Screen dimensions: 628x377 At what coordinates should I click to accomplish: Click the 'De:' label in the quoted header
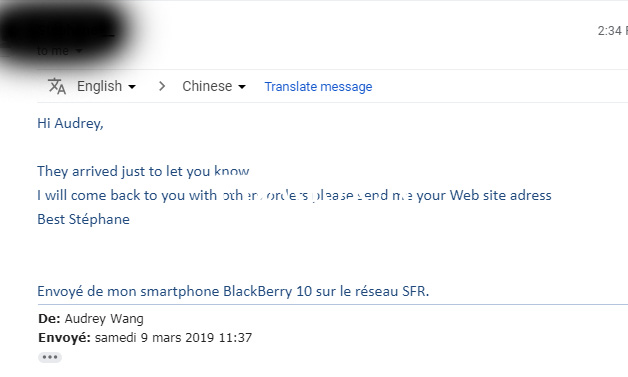point(49,319)
